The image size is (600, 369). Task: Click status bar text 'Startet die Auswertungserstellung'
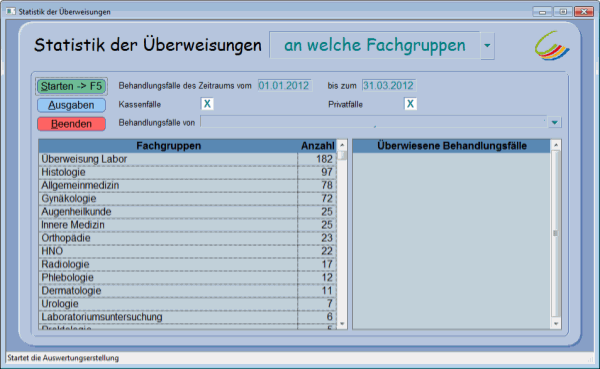[63, 358]
